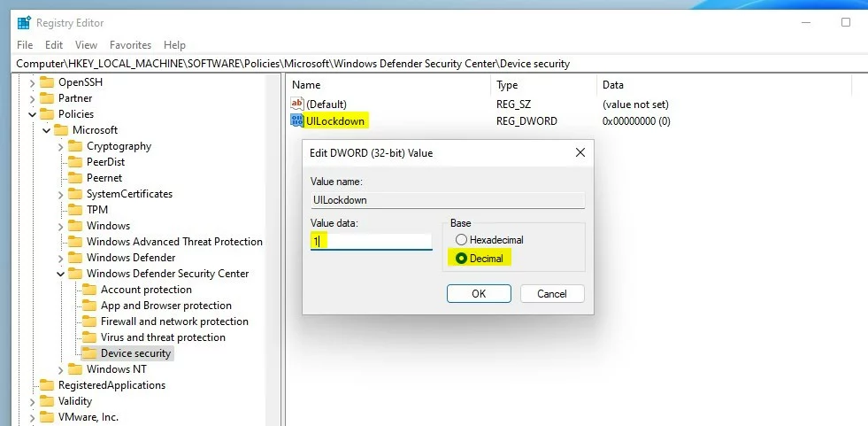868x426 pixels.
Task: Collapse the Windows Defender Security Center key
Action: click(x=60, y=274)
